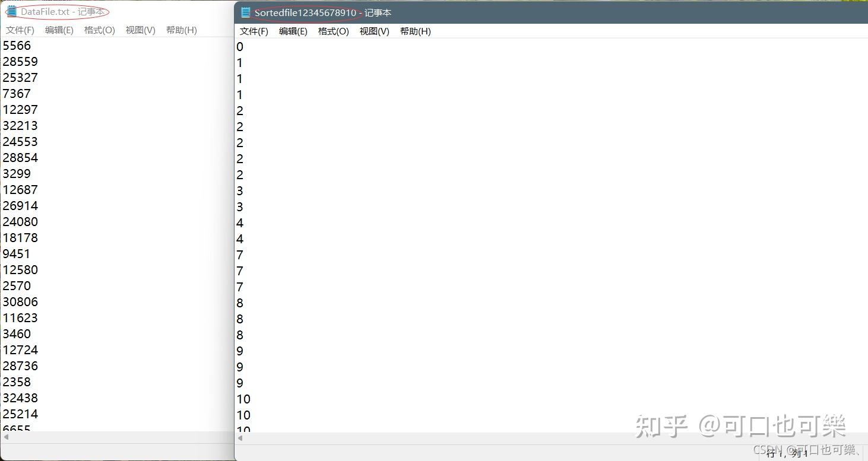Click the left scroll arrow in the Sortedfile window
Image resolution: width=868 pixels, height=461 pixels.
pyautogui.click(x=240, y=438)
